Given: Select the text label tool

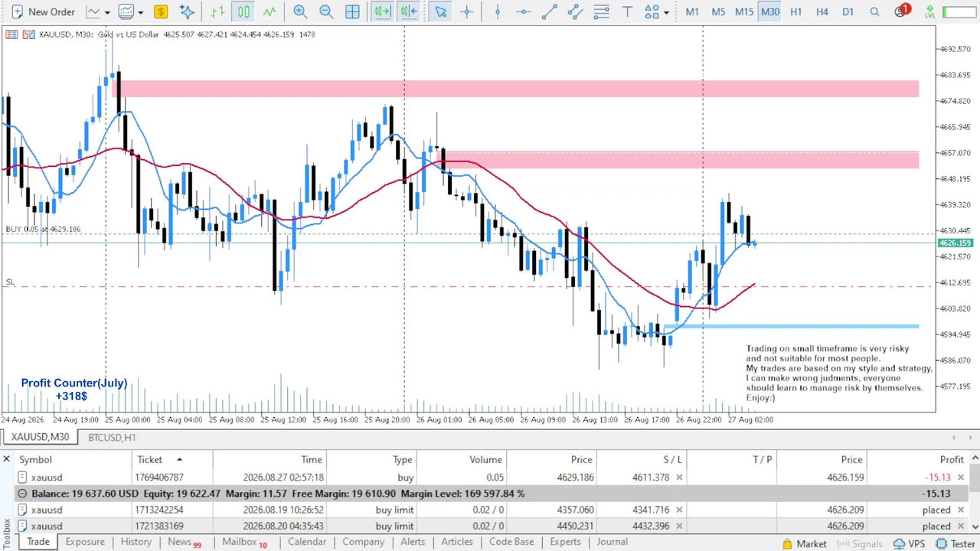Looking at the screenshot, I should [x=628, y=11].
